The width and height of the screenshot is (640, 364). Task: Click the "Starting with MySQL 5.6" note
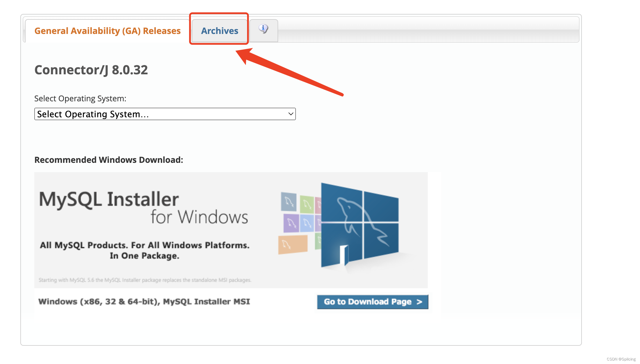click(x=145, y=280)
